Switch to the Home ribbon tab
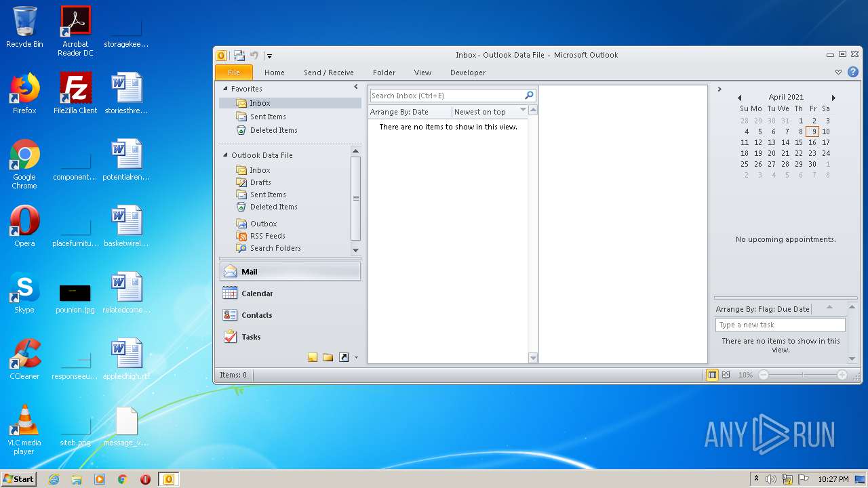This screenshot has height=488, width=868. click(x=275, y=73)
